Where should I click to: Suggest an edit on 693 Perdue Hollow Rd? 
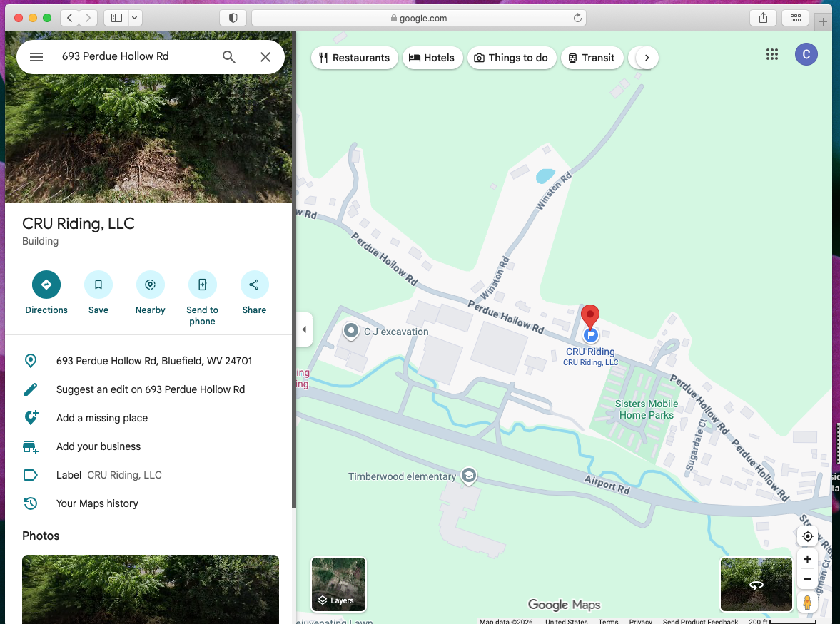pyautogui.click(x=148, y=389)
